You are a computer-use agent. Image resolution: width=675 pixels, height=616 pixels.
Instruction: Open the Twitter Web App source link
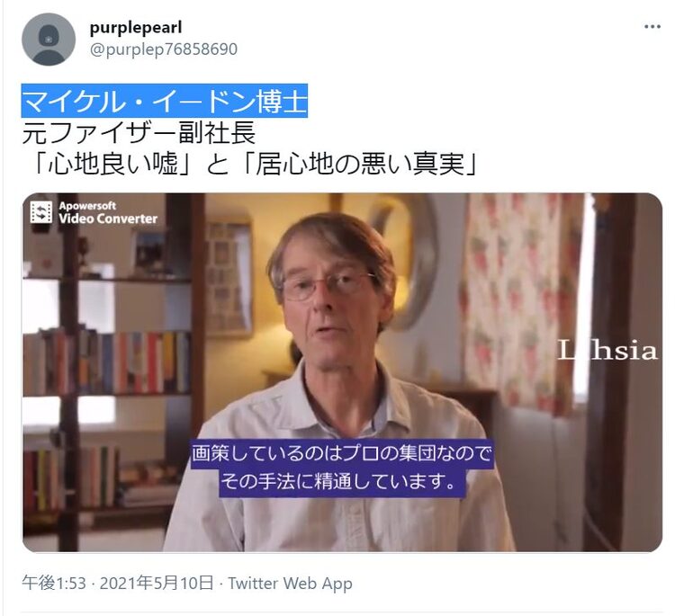(x=290, y=584)
